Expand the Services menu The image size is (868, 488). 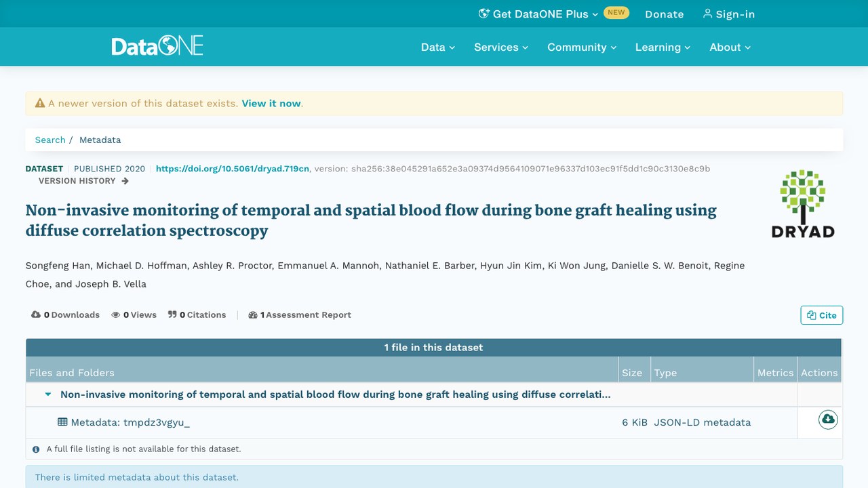coord(501,47)
